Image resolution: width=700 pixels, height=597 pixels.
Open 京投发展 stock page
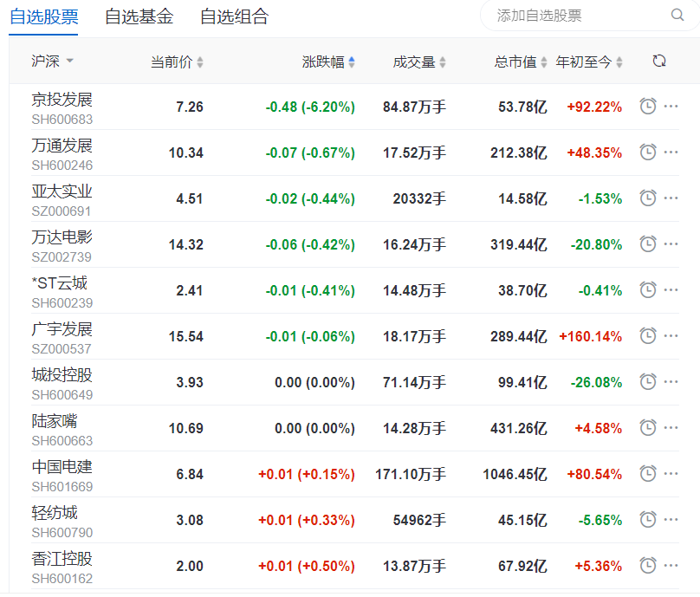click(x=62, y=99)
